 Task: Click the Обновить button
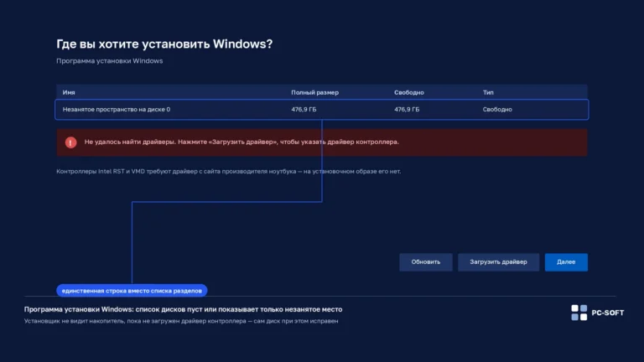[x=425, y=261]
